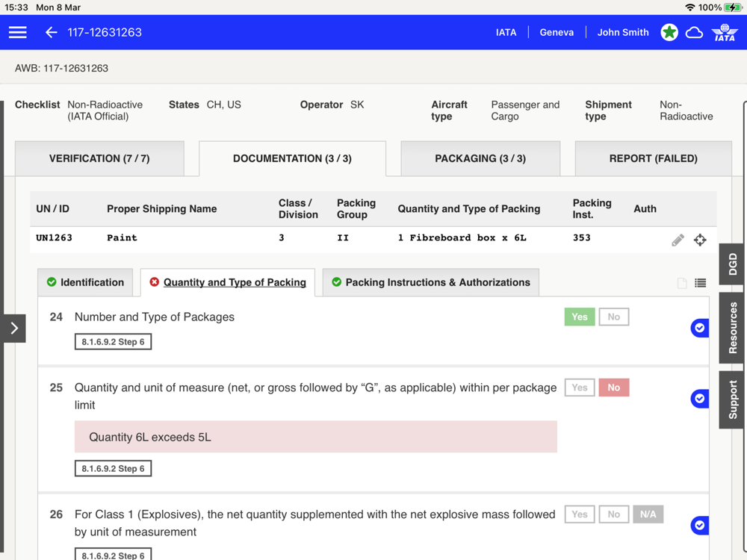The width and height of the screenshot is (747, 560).
Task: Select No for Number and Type of Packages
Action: click(x=613, y=317)
